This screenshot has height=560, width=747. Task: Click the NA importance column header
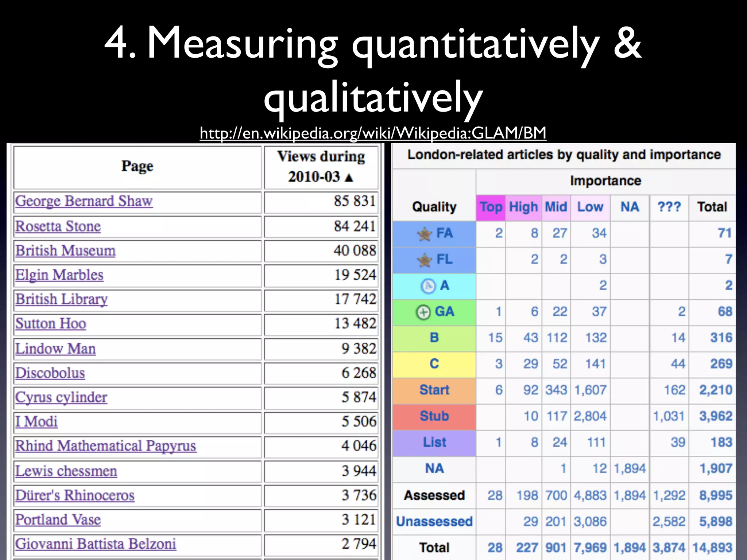click(x=630, y=207)
